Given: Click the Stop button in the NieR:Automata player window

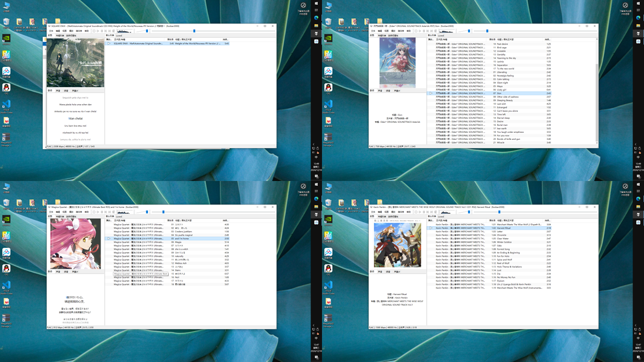Looking at the screenshot, I should coord(94,31).
